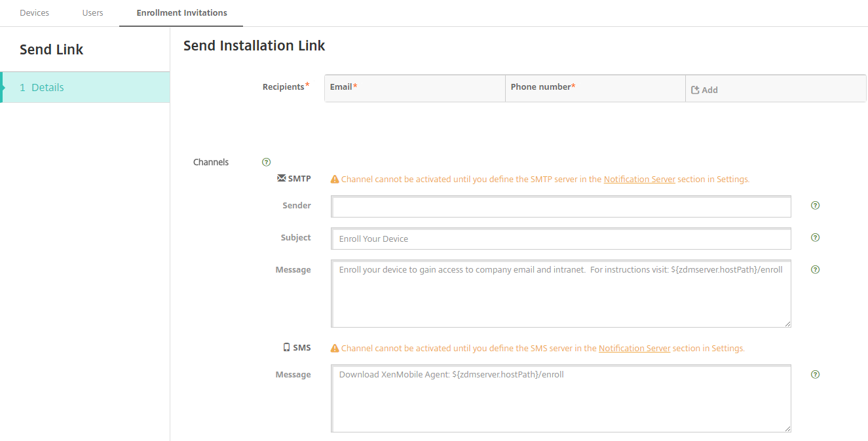Click the help icon beside Subject field

click(815, 237)
